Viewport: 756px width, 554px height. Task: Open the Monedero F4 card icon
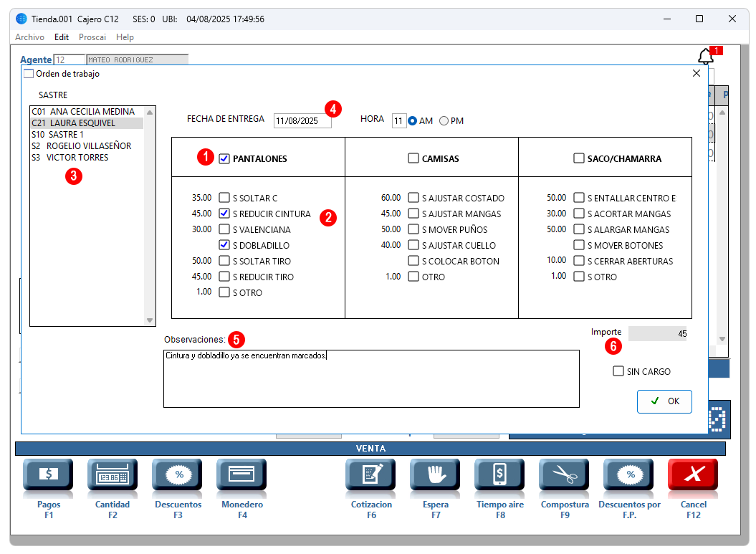pos(241,475)
